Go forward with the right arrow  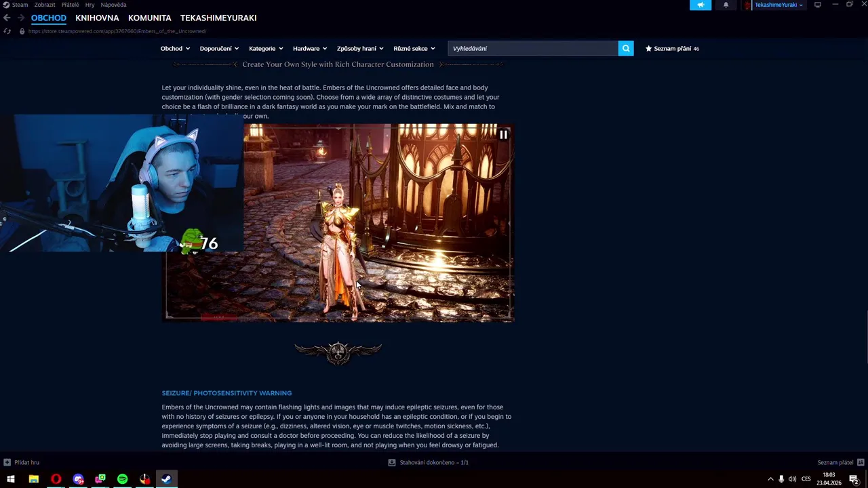click(21, 18)
